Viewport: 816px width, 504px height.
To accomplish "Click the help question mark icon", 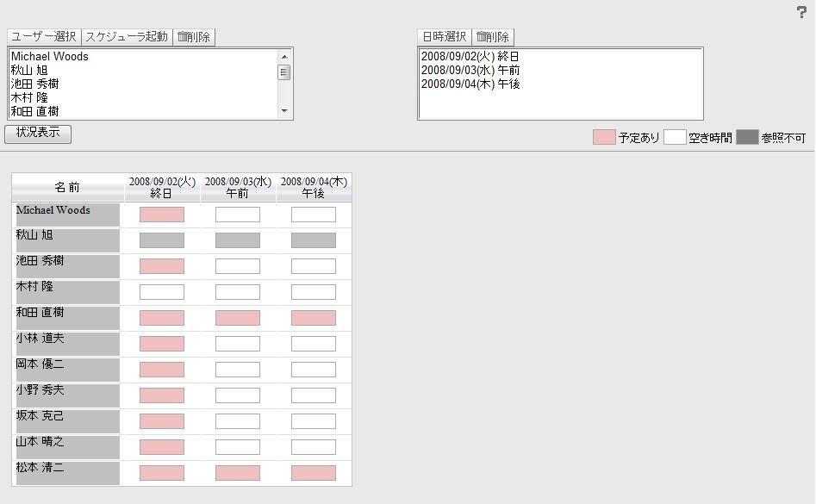I will click(801, 12).
